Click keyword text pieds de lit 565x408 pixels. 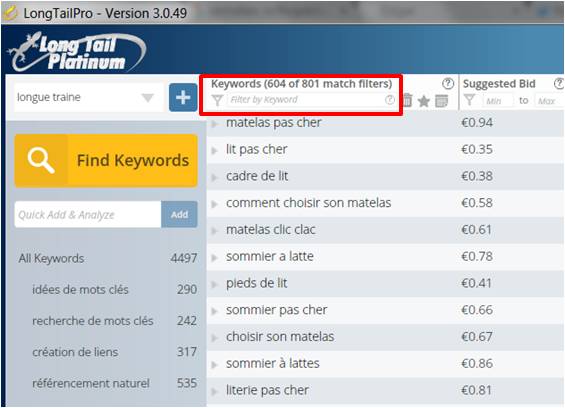[257, 283]
